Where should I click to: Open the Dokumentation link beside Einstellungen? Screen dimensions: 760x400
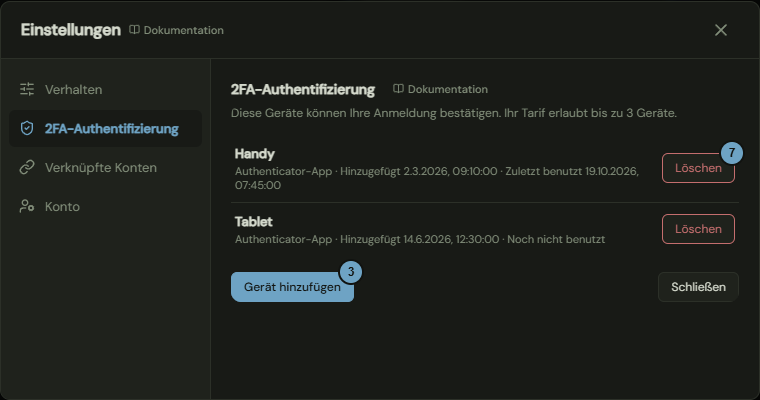pos(176,30)
